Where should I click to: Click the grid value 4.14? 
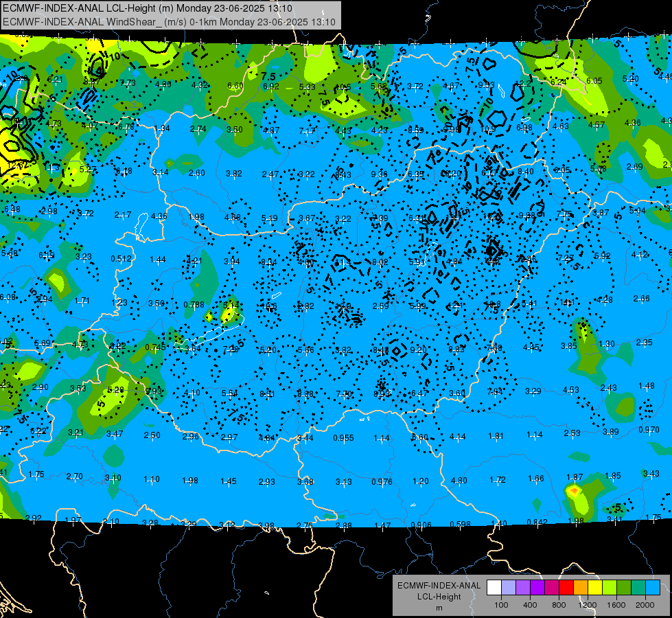click(457, 437)
